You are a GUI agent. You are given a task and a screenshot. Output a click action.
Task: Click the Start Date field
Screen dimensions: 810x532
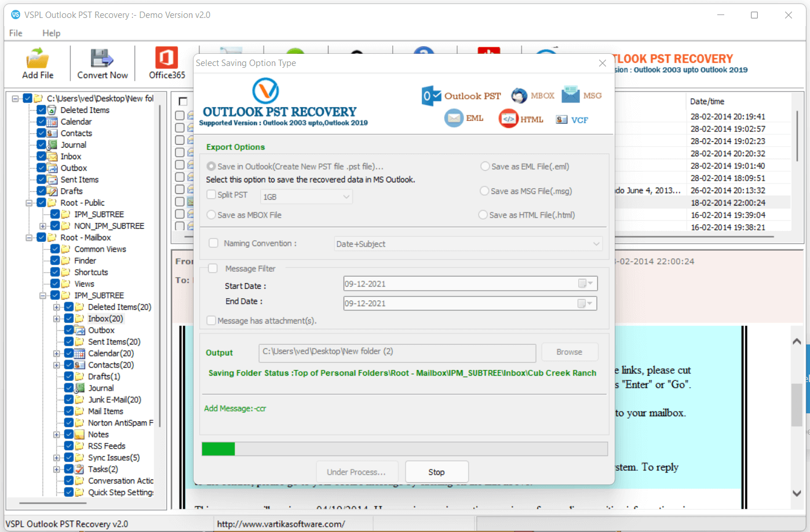pyautogui.click(x=470, y=284)
